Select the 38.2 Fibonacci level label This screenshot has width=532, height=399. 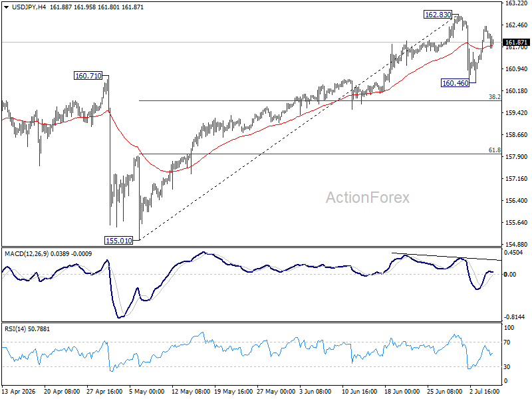click(x=494, y=97)
